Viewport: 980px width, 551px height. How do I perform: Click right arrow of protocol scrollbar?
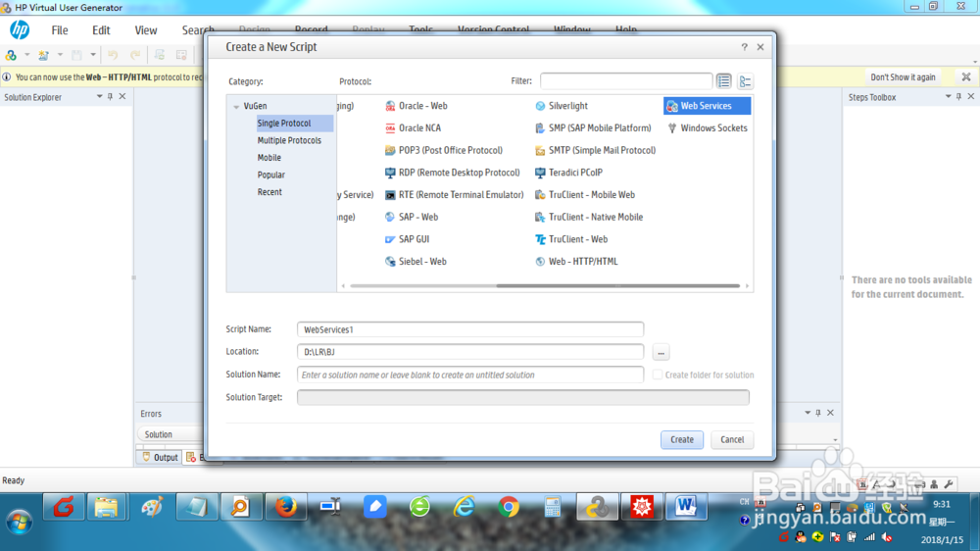tap(747, 286)
